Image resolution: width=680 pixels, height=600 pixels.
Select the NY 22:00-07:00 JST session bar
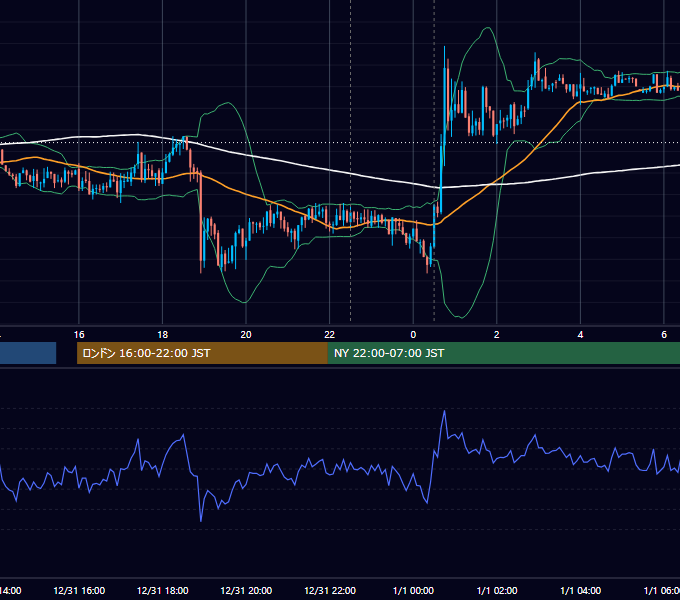click(x=503, y=353)
